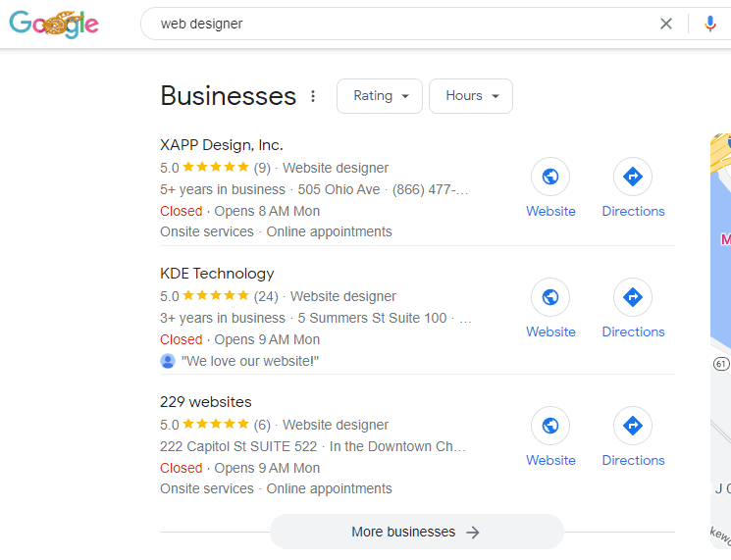The width and height of the screenshot is (731, 560).
Task: Expand the Hours filter dropdown
Action: click(x=471, y=96)
